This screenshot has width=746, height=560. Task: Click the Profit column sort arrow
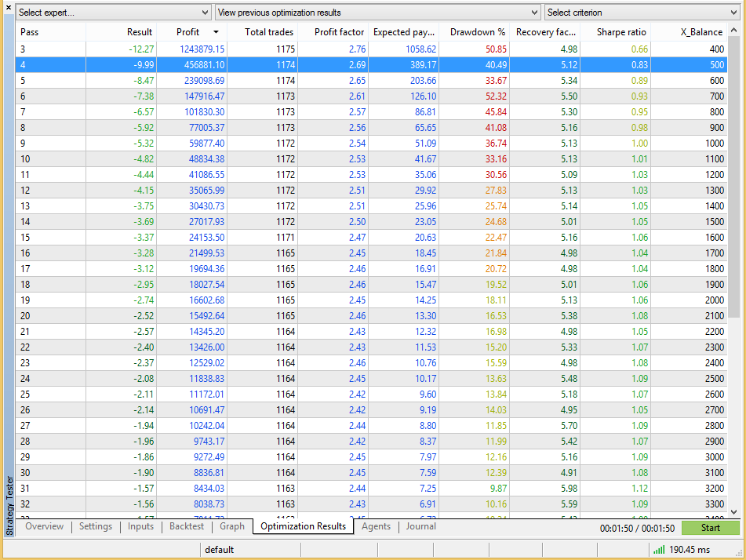(216, 32)
